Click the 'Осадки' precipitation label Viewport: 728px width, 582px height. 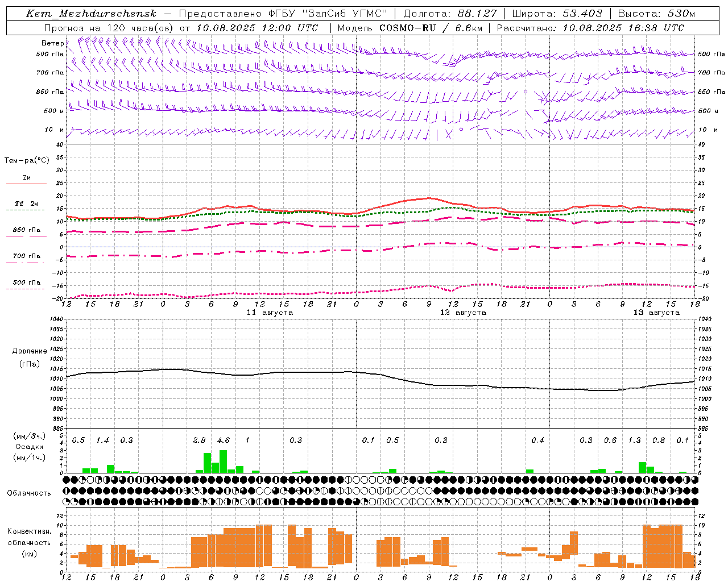click(x=30, y=447)
